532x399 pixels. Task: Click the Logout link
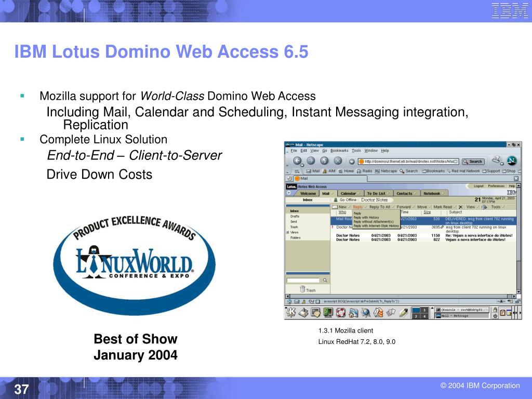pyautogui.click(x=478, y=186)
